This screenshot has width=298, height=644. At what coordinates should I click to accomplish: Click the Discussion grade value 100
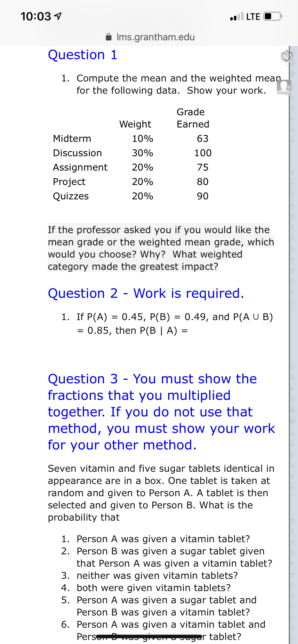(203, 153)
